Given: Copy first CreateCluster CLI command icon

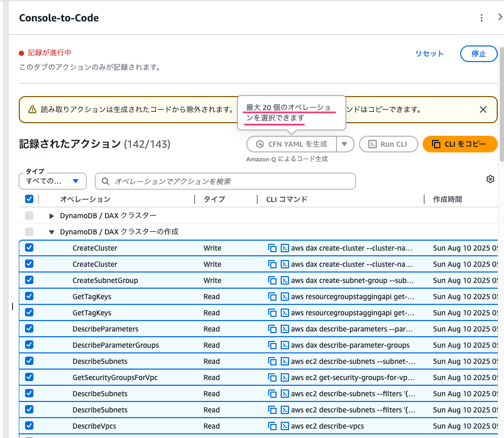Looking at the screenshot, I should pos(272,248).
